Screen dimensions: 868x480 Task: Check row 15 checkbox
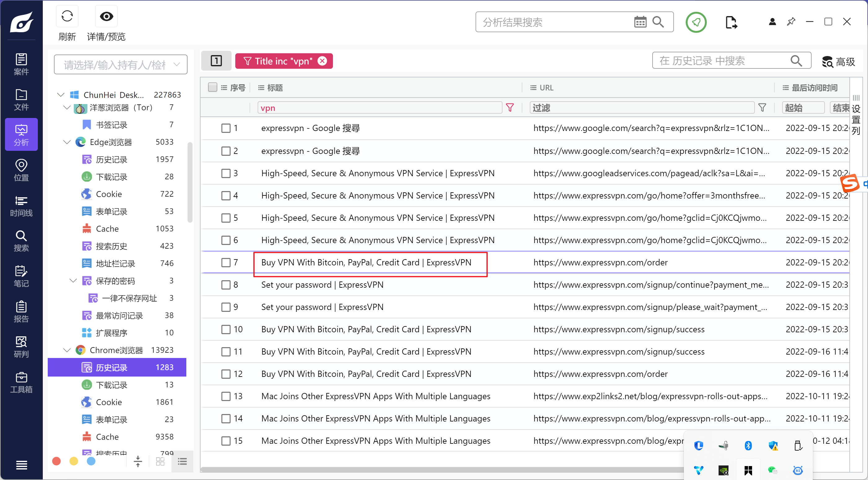[226, 441]
